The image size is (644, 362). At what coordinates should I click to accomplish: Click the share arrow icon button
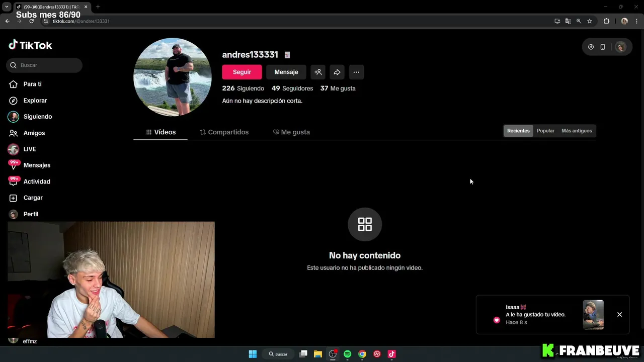click(x=337, y=72)
